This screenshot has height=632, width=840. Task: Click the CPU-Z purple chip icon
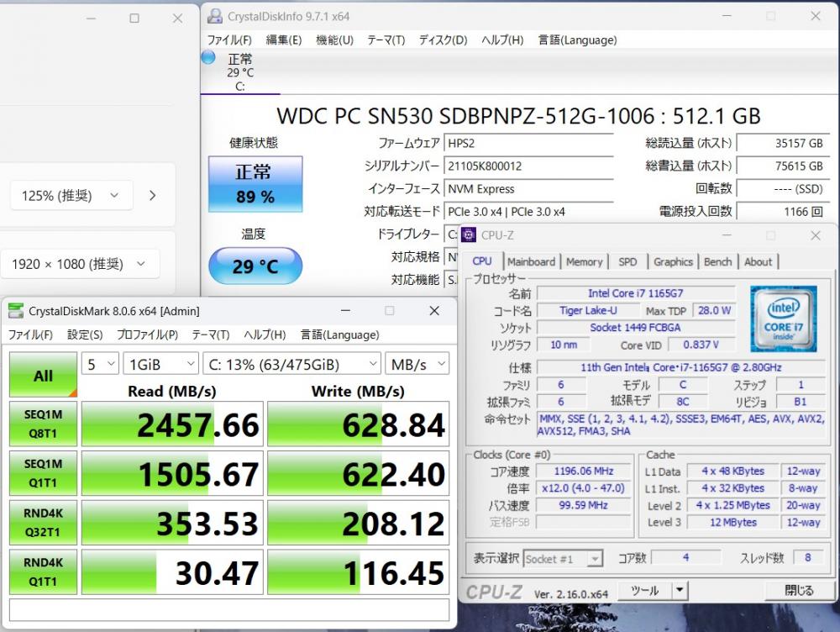(x=469, y=235)
